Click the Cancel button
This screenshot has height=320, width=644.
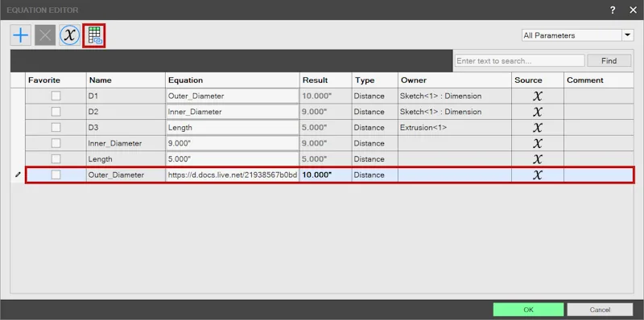point(600,310)
